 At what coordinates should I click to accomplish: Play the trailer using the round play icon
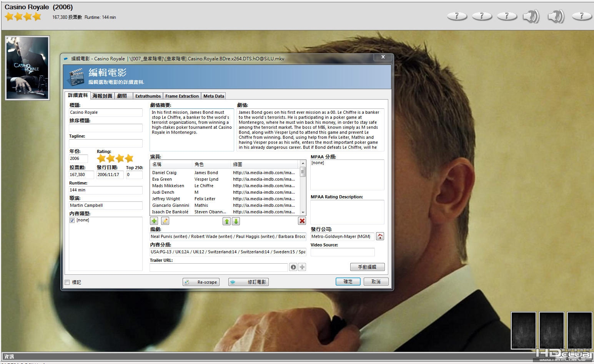coord(293,267)
